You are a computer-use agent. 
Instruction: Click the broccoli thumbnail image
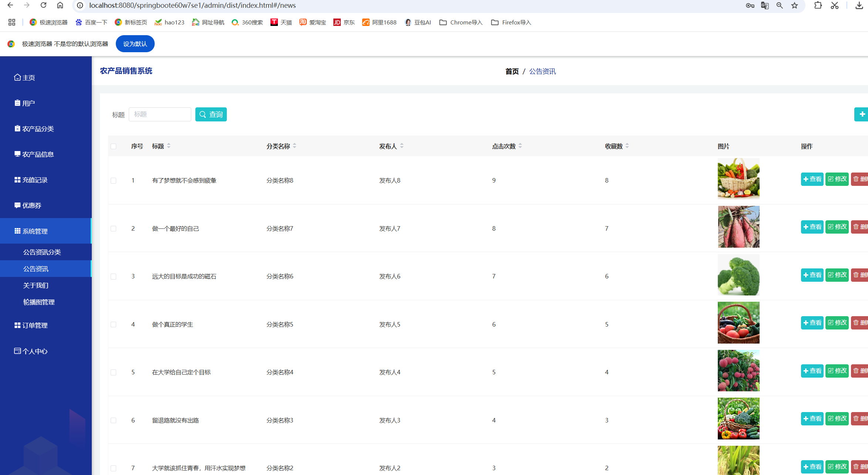coord(739,275)
